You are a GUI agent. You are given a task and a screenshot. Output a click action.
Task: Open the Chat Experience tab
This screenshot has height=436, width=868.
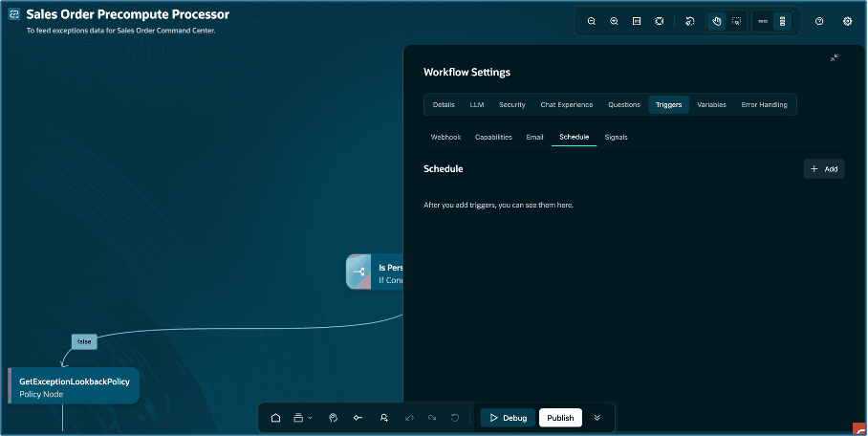pos(566,105)
